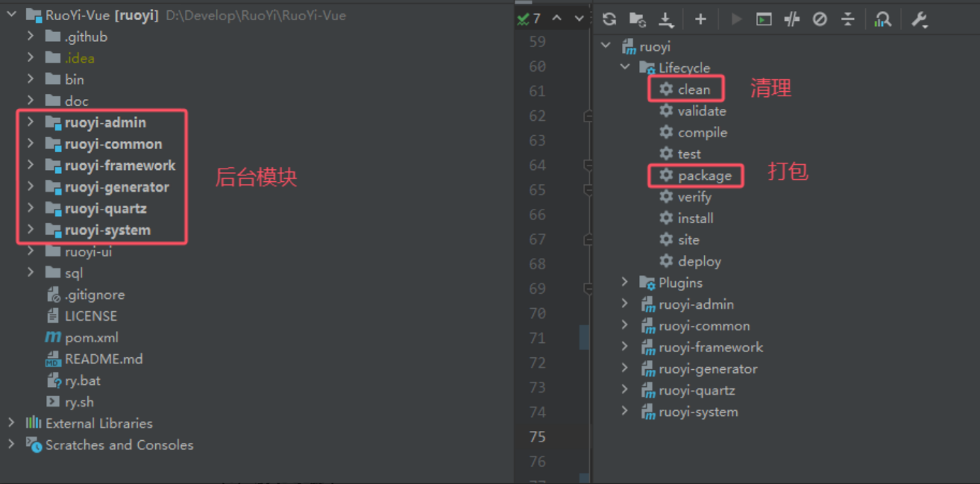
Task: Select the install lifecycle goal
Action: click(695, 219)
